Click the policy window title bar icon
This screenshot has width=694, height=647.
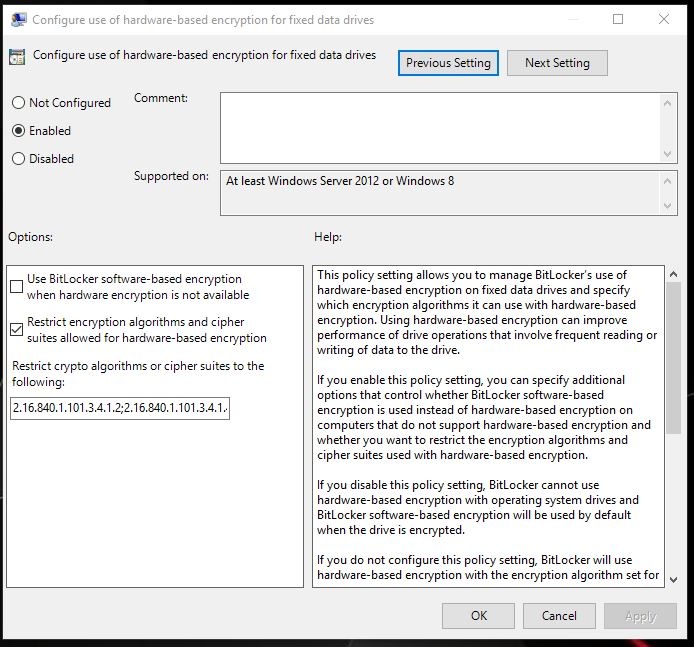click(x=19, y=20)
